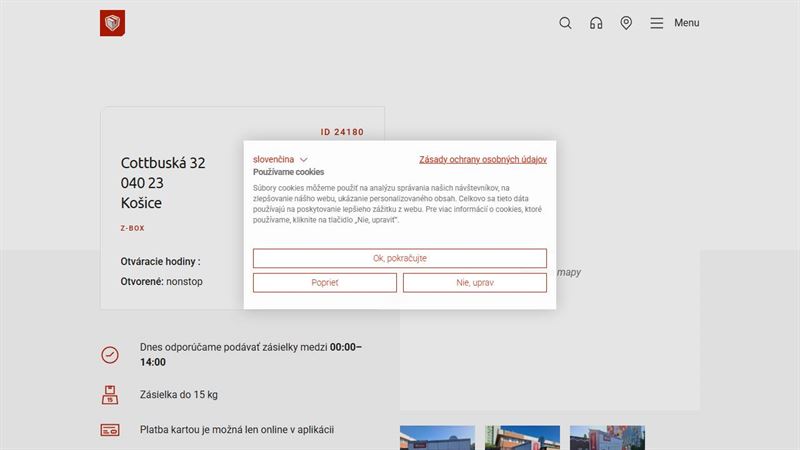Click the Cottbuská 32 address line
This screenshot has height=450, width=800.
point(163,163)
